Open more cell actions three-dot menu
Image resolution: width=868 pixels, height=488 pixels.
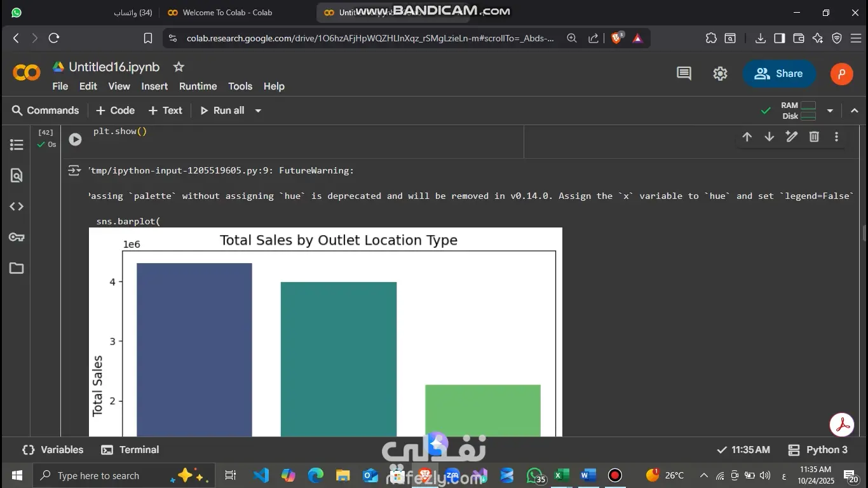[x=836, y=137]
